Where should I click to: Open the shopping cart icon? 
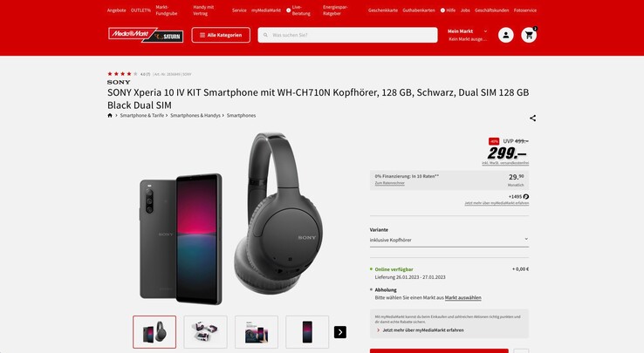(529, 35)
